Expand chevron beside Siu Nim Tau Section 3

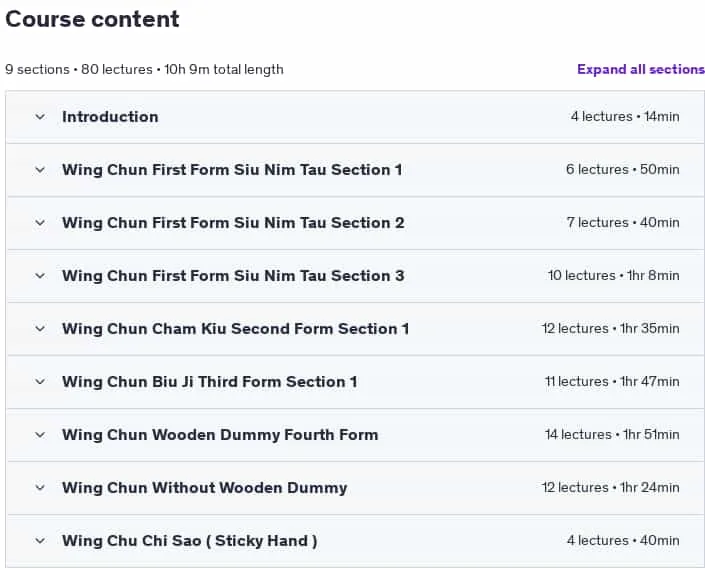(40, 276)
